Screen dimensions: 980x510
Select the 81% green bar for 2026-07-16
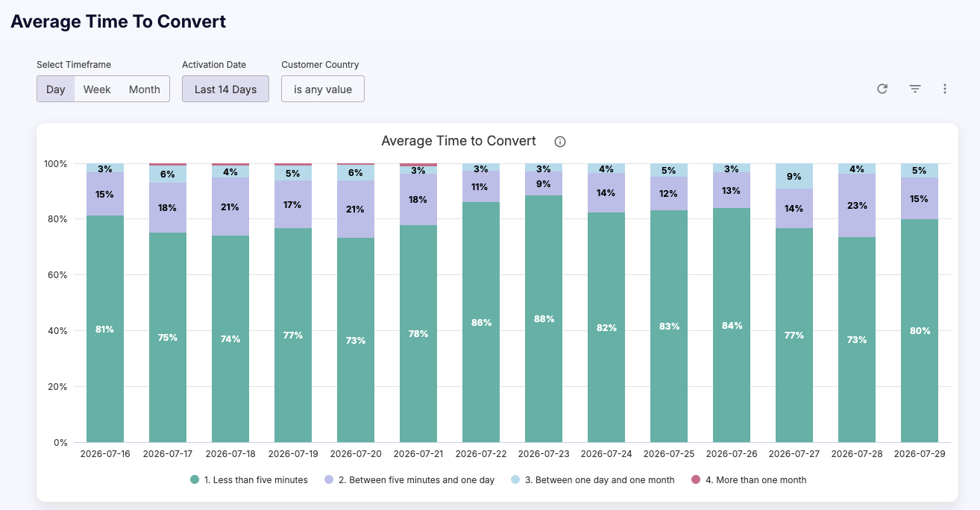(105, 329)
